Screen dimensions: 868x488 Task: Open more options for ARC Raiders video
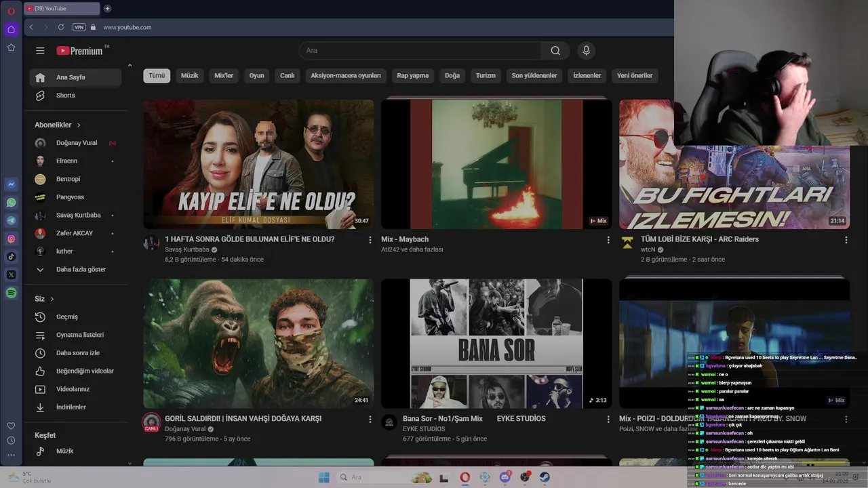pos(846,240)
